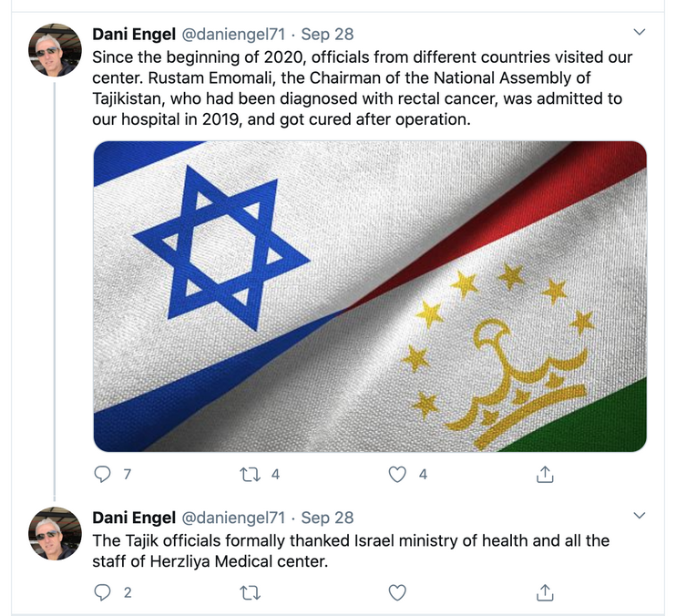Reply to the Herzliya Medical center tweet
The image size is (676, 616).
coord(103,592)
